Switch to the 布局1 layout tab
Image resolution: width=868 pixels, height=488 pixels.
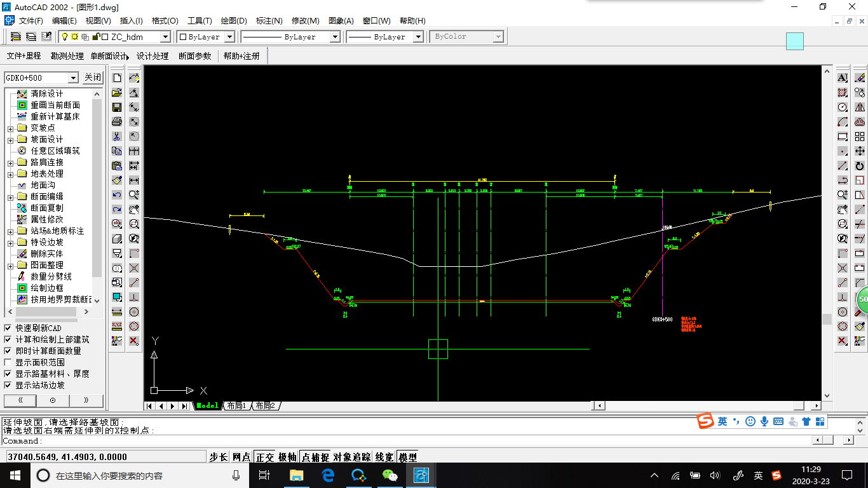coord(236,405)
